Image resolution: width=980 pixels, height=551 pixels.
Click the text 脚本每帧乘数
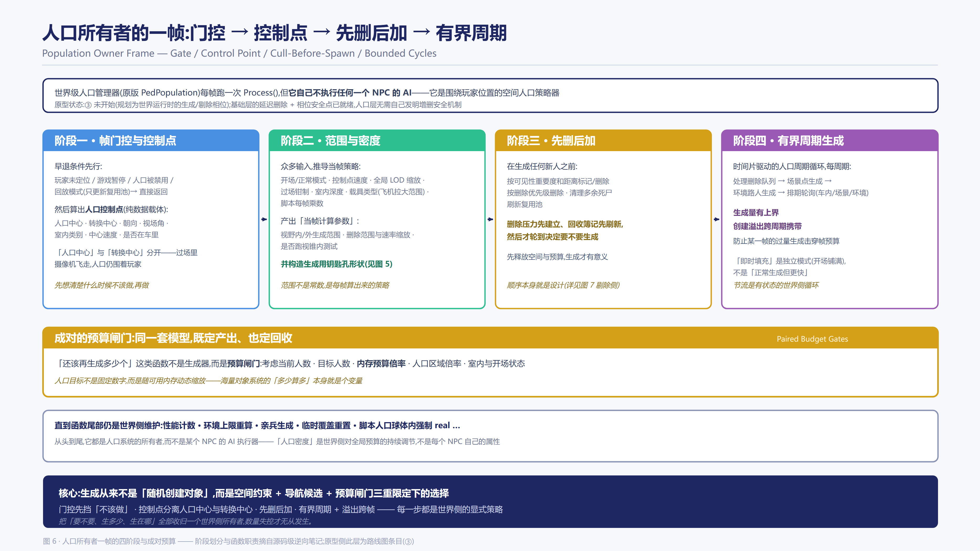click(x=302, y=203)
